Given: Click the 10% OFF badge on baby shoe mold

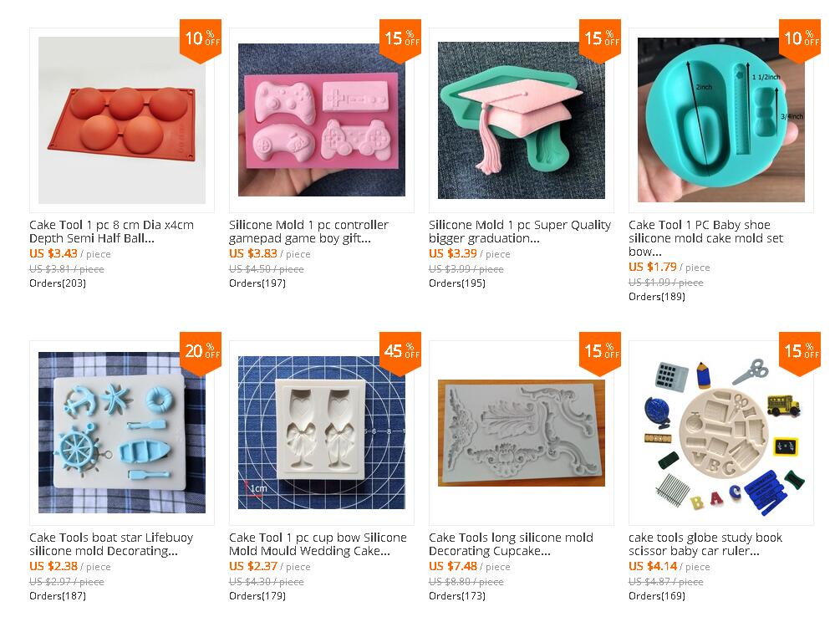Looking at the screenshot, I should click(800, 39).
